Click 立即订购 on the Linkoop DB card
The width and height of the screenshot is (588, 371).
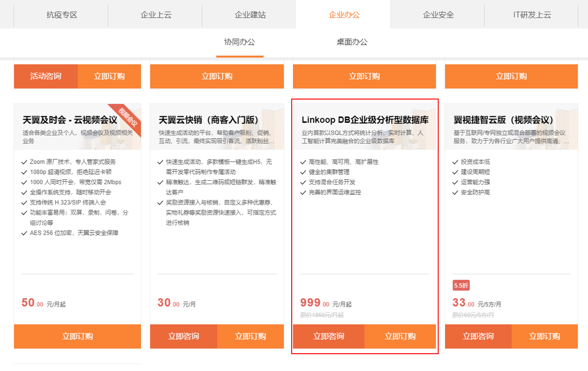400,336
